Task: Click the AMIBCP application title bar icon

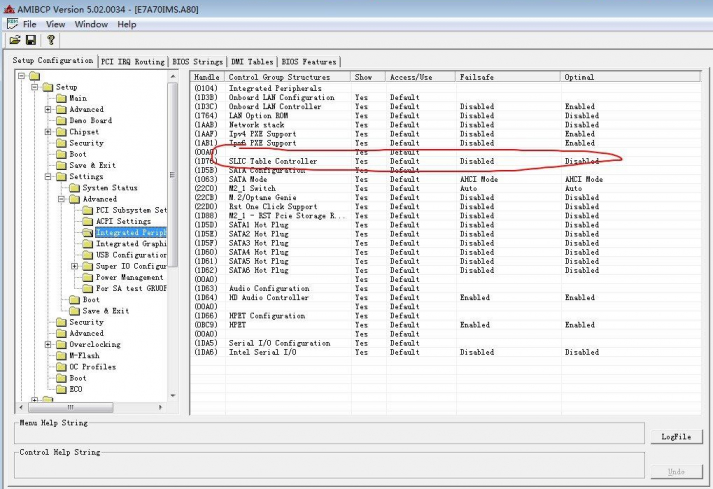Action: (x=9, y=9)
